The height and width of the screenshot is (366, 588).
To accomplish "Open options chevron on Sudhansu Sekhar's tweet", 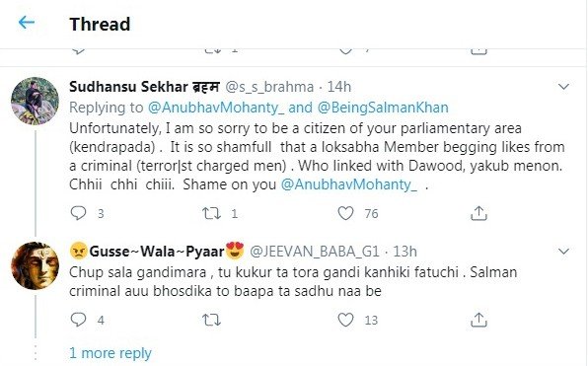I will pyautogui.click(x=563, y=87).
